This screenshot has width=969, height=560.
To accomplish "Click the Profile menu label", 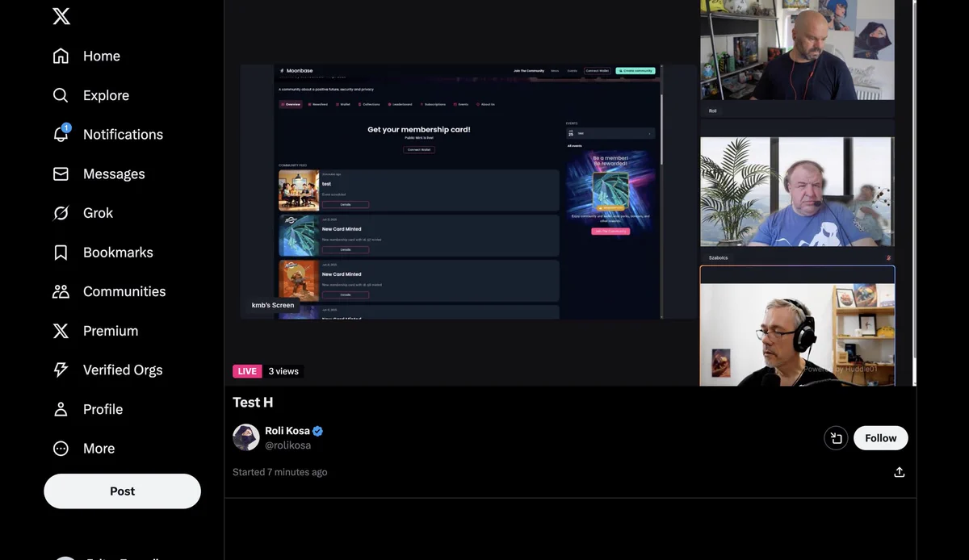I will click(x=103, y=409).
